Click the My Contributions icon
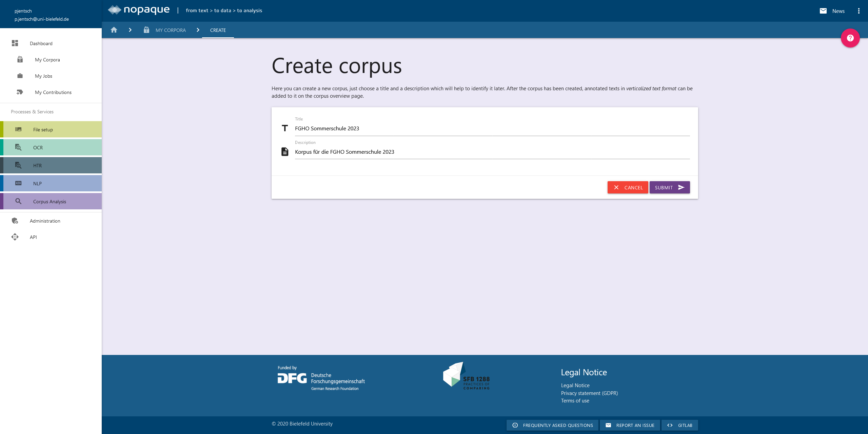 20,92
